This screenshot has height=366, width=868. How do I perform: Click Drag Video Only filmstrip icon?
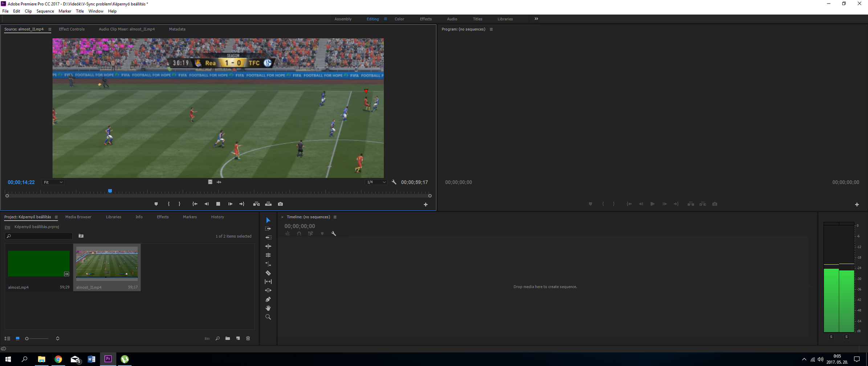[x=210, y=182]
